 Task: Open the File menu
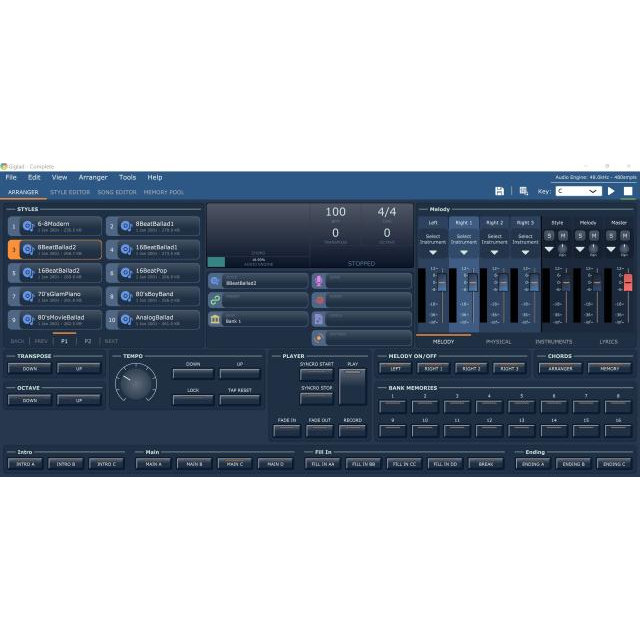(x=11, y=177)
